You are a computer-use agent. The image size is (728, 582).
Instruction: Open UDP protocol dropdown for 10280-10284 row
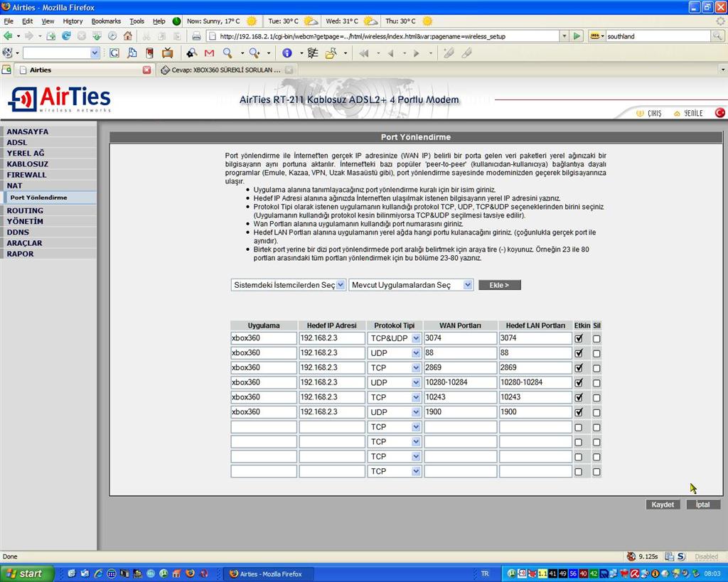coord(395,382)
